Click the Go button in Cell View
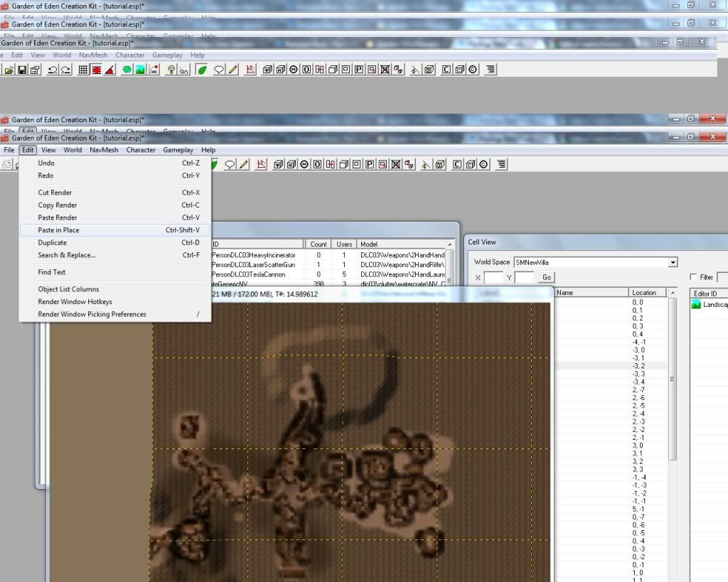728x582 pixels. (x=547, y=277)
